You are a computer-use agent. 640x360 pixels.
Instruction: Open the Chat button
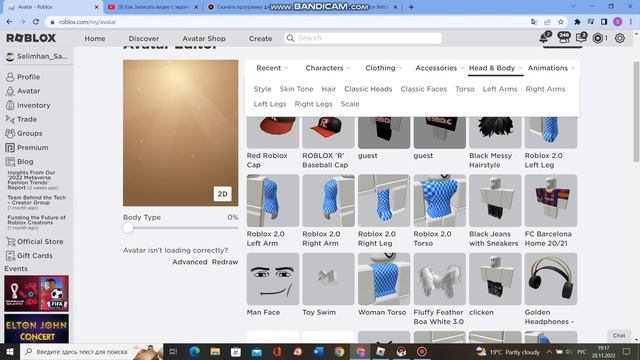(x=619, y=335)
